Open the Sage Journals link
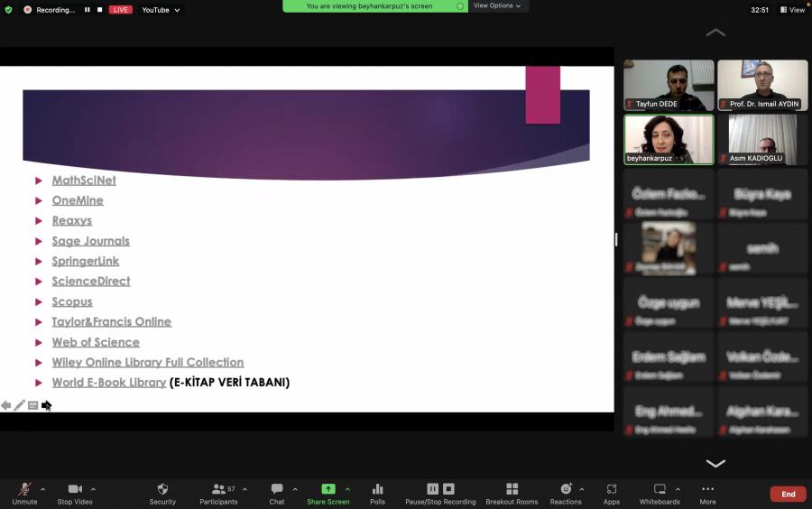Screen dimensions: 812x509 (90, 241)
